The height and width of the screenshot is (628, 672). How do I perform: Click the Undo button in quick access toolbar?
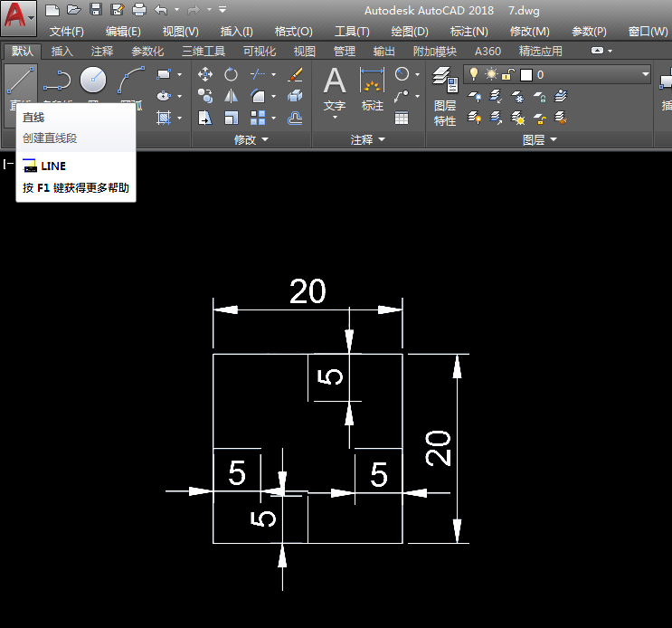(161, 10)
